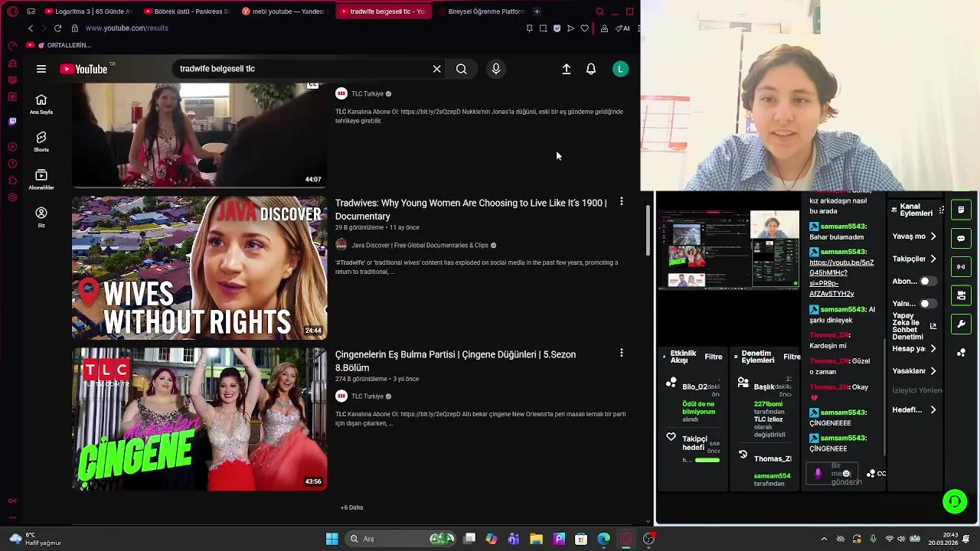Open notes page icon in Twitch dashboard
The image size is (980, 551).
(961, 210)
